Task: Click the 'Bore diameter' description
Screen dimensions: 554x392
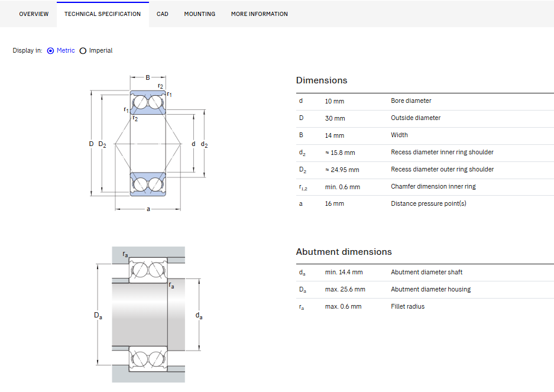Action: click(411, 101)
